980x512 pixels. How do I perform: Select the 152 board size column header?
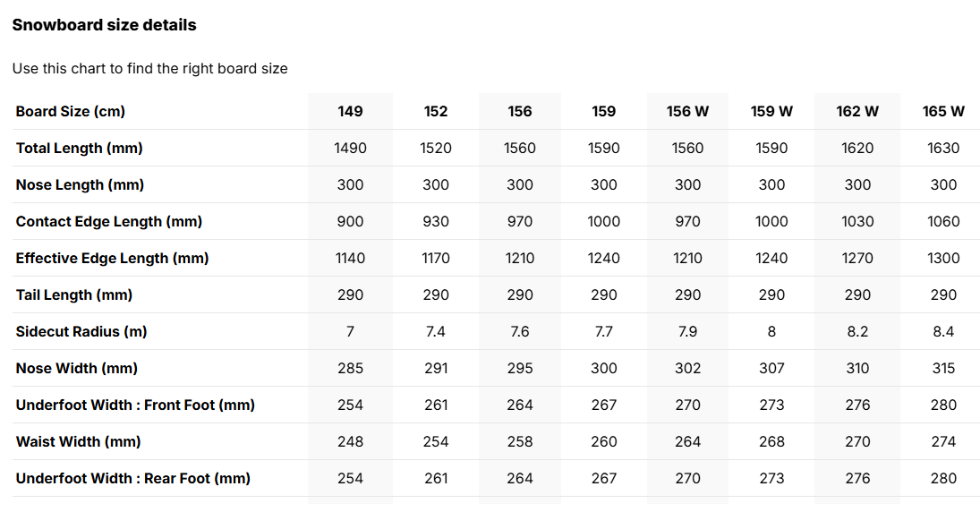tap(436, 111)
